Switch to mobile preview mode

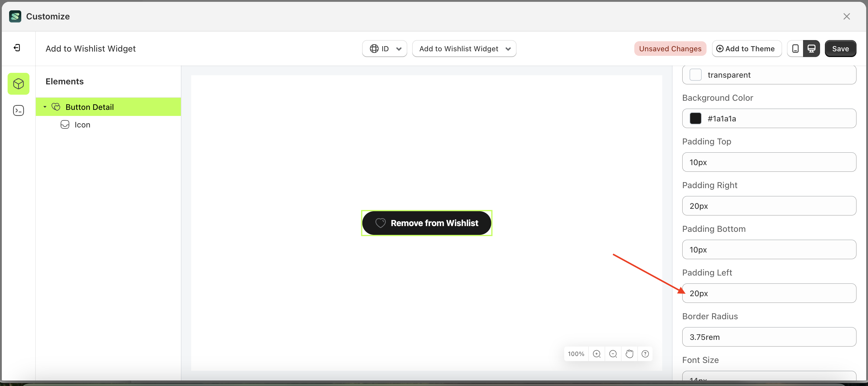point(795,49)
